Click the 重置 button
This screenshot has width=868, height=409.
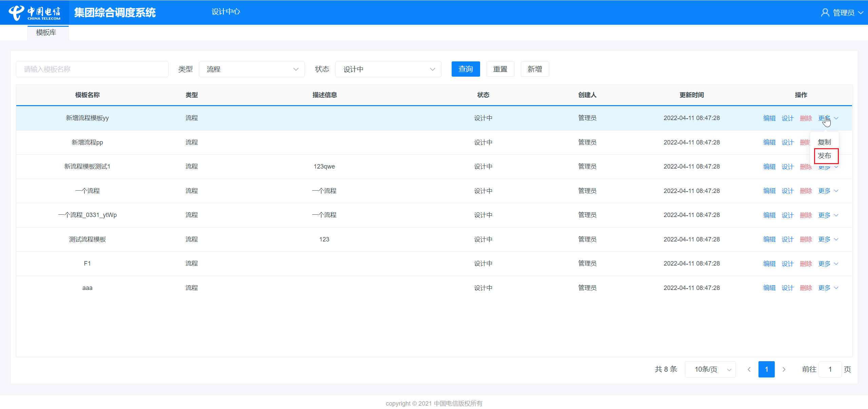tap(500, 69)
